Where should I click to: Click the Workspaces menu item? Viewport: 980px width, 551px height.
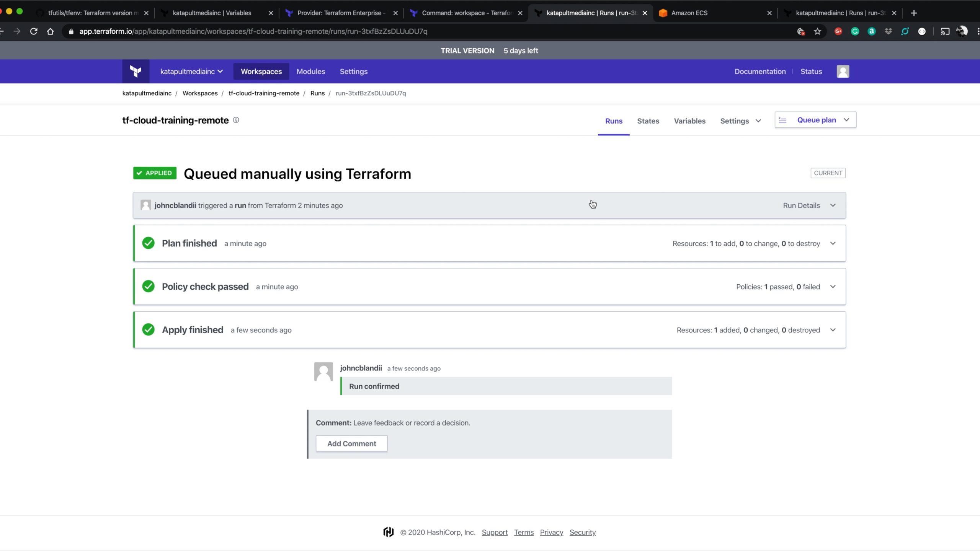coord(261,71)
